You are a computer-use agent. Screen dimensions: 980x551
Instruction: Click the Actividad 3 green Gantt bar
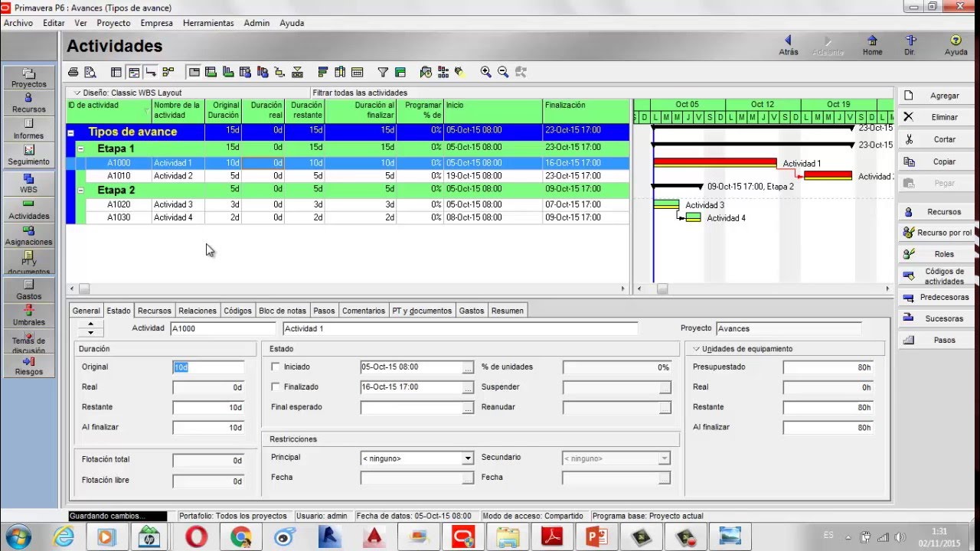[x=666, y=204]
